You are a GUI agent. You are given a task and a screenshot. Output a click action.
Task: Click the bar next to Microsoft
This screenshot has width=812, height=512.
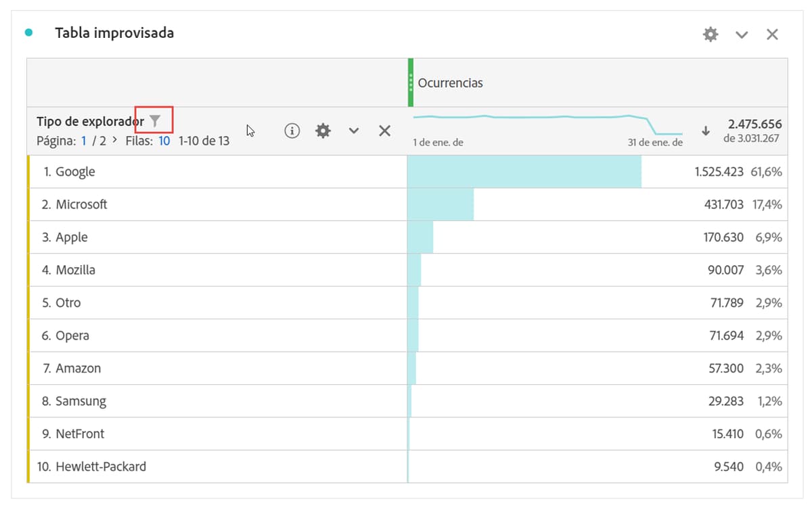440,204
